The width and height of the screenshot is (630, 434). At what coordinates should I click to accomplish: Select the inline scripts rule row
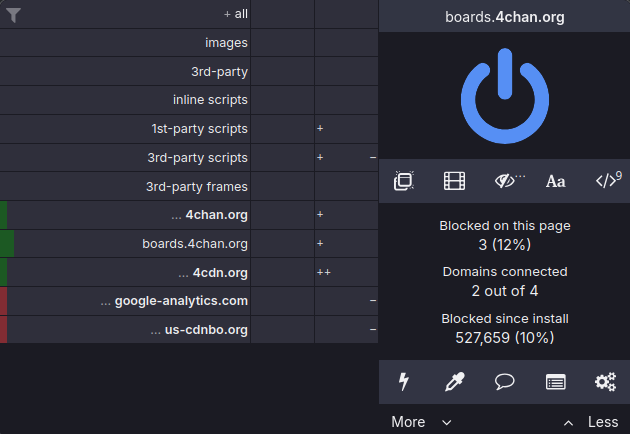point(125,100)
